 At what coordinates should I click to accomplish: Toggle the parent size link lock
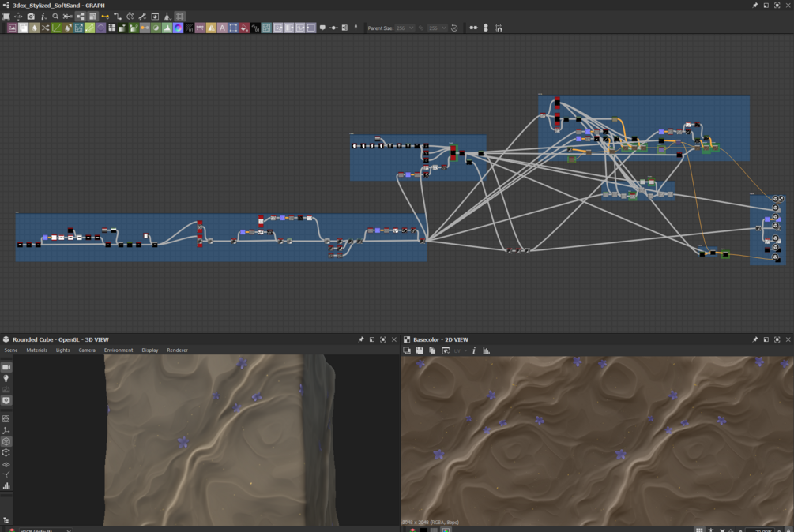tap(421, 28)
